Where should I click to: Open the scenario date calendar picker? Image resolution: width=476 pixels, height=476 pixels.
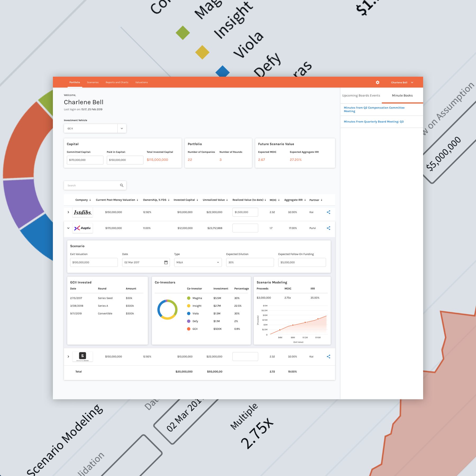pos(166,262)
